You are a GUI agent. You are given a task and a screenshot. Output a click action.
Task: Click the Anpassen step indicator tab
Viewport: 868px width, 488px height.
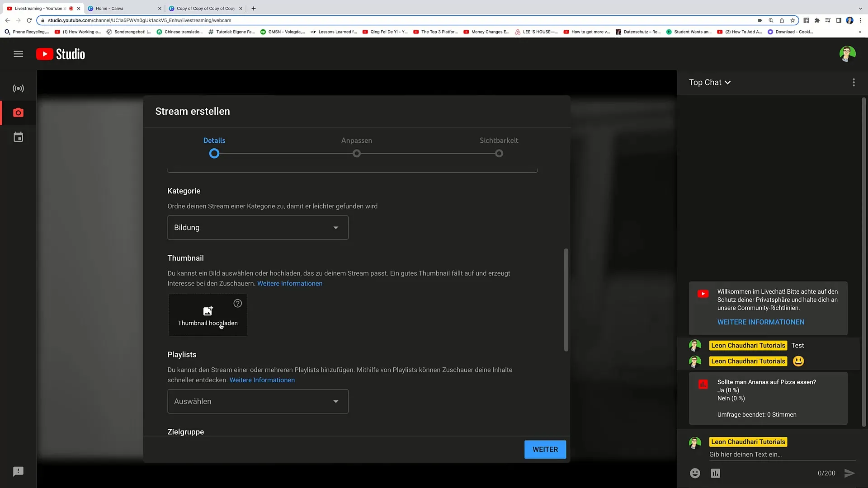pyautogui.click(x=357, y=146)
